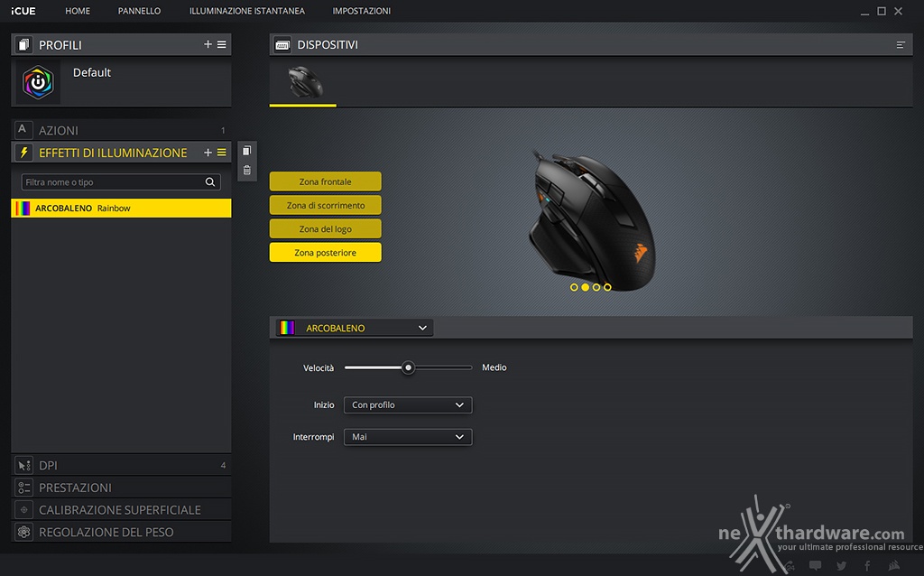Add a new profile with the plus icon
The width and height of the screenshot is (924, 576).
(x=208, y=44)
